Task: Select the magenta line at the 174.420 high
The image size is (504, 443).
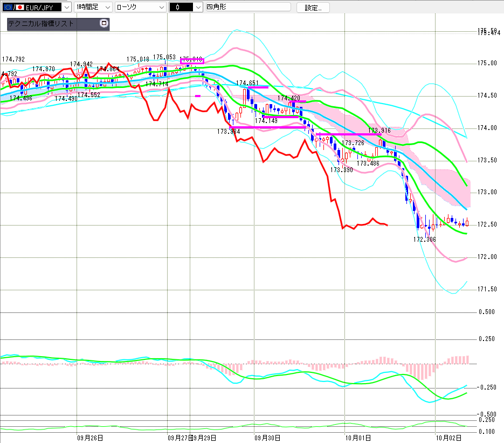Action: coord(297,101)
